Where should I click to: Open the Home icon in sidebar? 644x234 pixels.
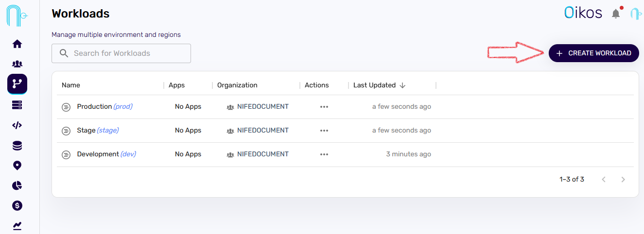(x=17, y=44)
